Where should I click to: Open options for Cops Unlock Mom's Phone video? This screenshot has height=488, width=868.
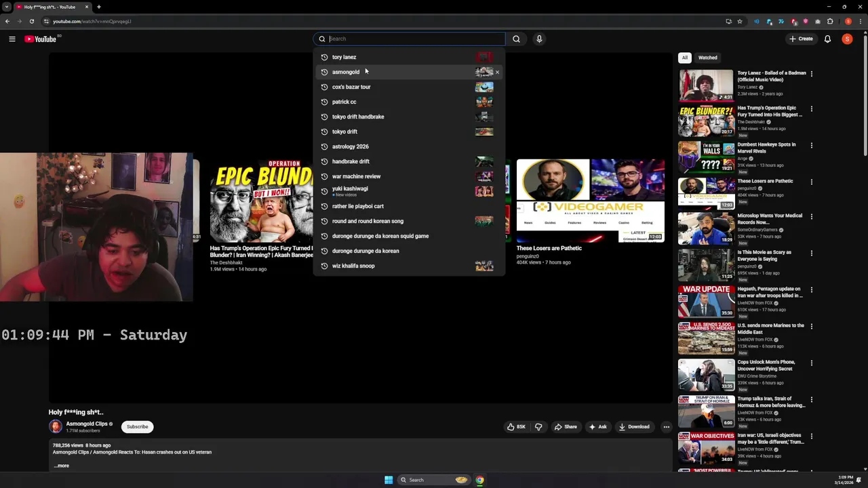812,363
